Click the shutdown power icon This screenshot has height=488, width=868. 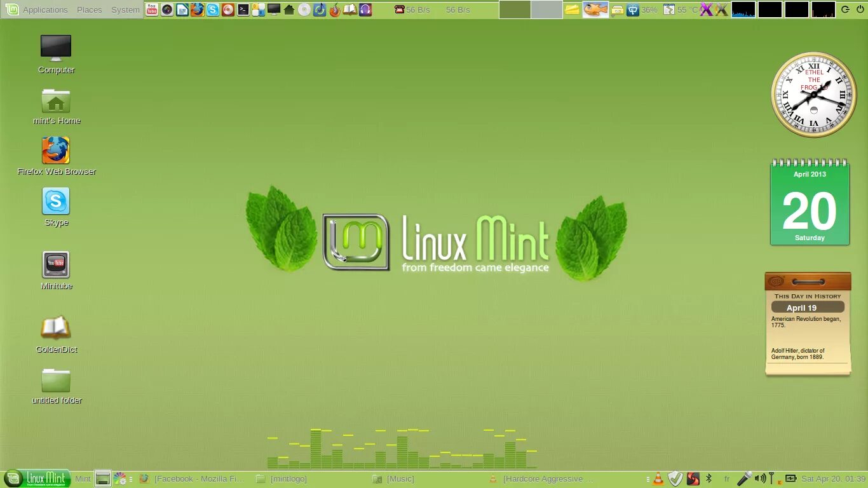(860, 10)
